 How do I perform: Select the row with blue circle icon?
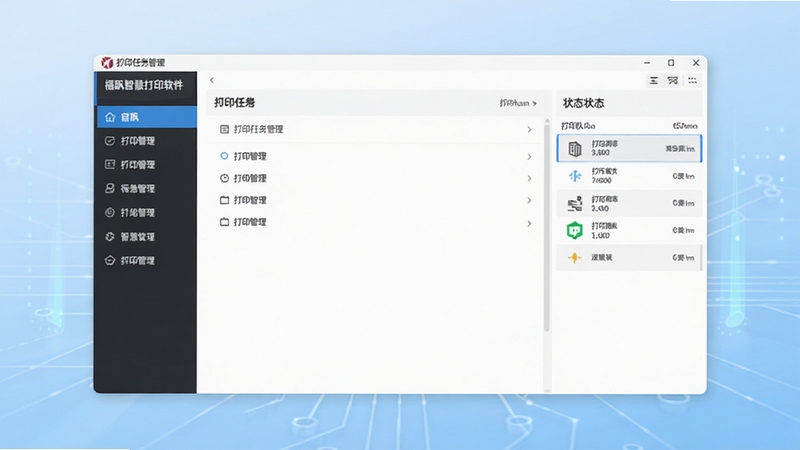point(376,156)
